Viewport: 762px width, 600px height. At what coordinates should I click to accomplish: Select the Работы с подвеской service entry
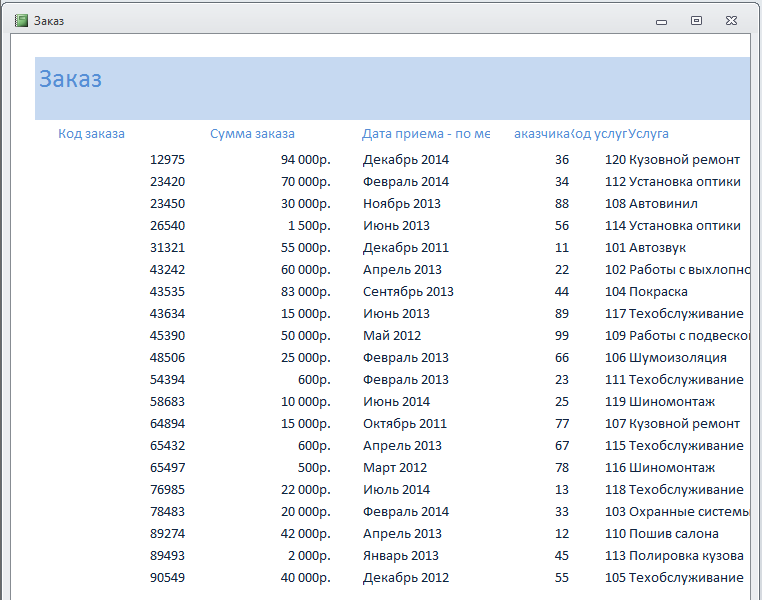pyautogui.click(x=690, y=336)
